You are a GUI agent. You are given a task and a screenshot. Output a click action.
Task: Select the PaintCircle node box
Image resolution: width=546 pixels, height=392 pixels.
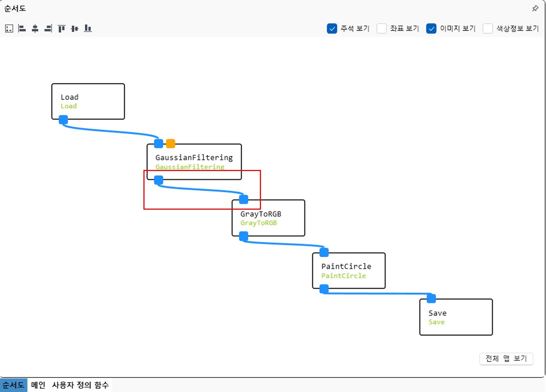click(349, 271)
